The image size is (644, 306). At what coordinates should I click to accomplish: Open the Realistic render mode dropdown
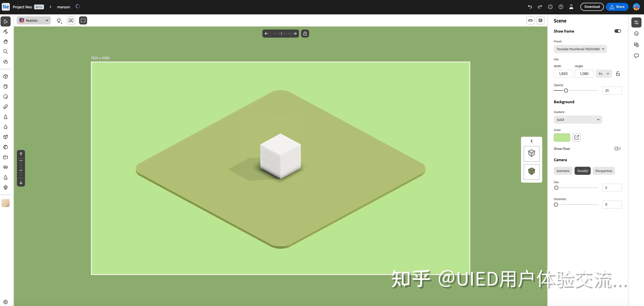33,20
